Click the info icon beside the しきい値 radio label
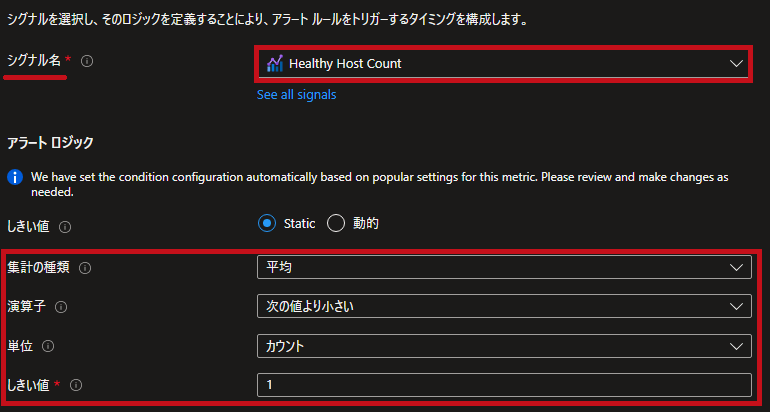 coord(65,227)
